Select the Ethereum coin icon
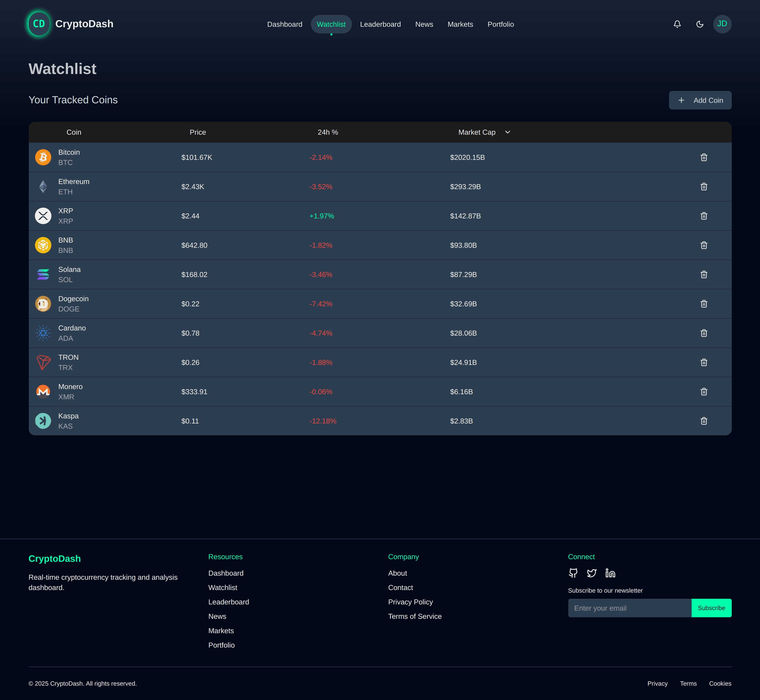The height and width of the screenshot is (700, 760). coord(43,186)
